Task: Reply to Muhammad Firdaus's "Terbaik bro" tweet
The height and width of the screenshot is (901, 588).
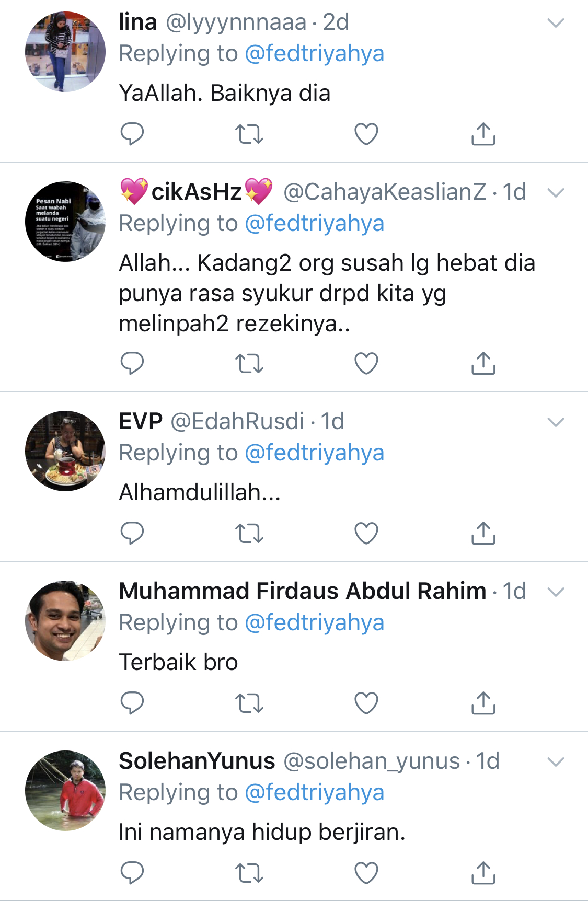Action: click(x=132, y=703)
